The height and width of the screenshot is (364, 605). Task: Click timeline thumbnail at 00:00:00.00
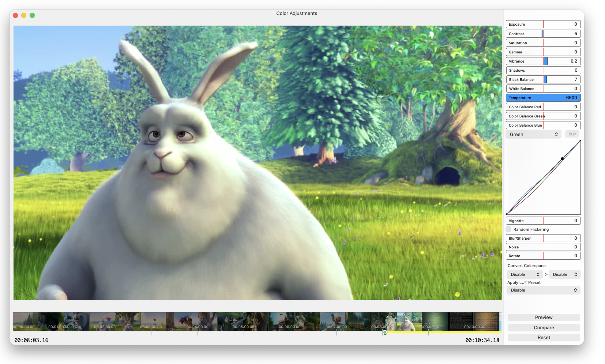[x=26, y=322]
